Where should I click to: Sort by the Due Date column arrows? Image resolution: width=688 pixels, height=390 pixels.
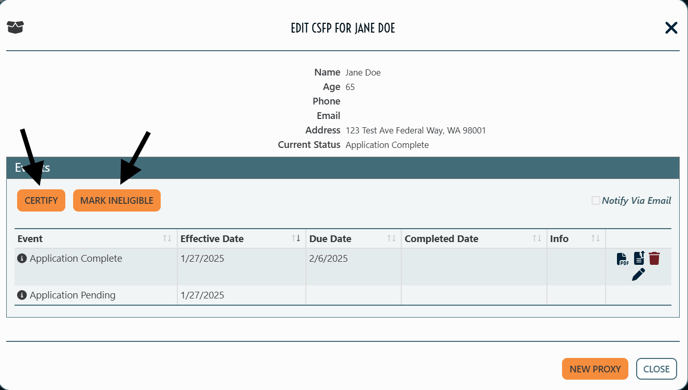click(391, 238)
